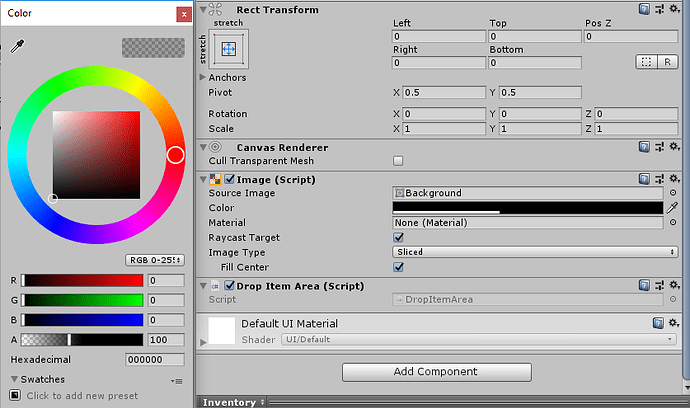The height and width of the screenshot is (408, 690).
Task: Open help for Drop Item Area script
Action: (x=644, y=285)
